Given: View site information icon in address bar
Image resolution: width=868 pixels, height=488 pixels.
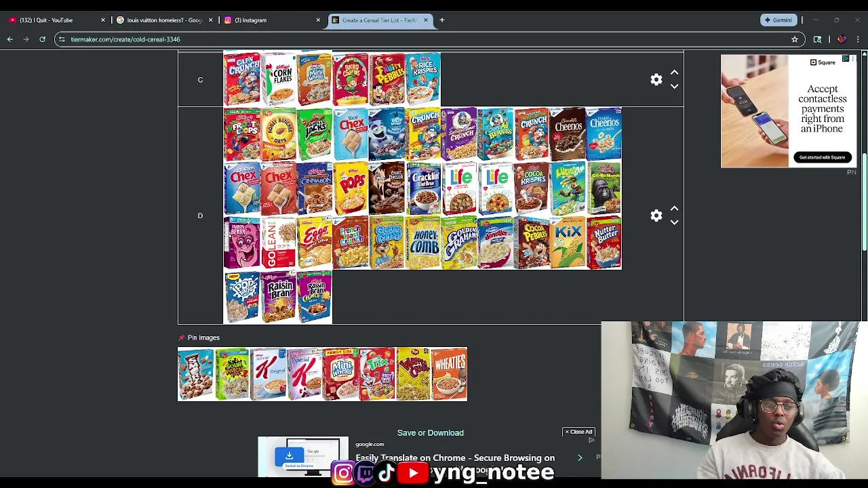Looking at the screenshot, I should 62,39.
